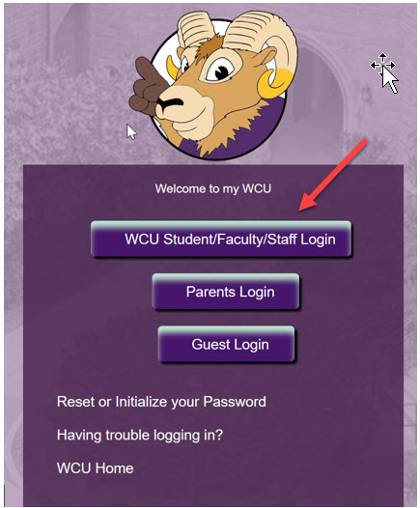Click the ram's brown hair tuft
The width and height of the screenshot is (420, 508).
(x=210, y=47)
